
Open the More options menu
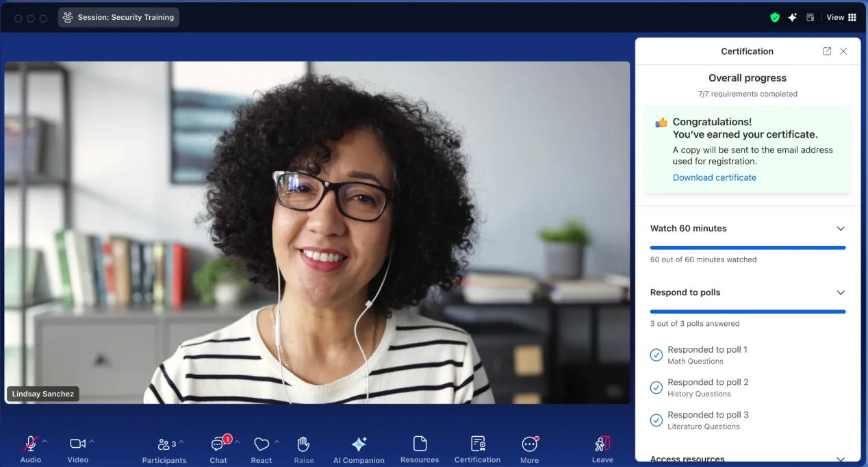[529, 449]
